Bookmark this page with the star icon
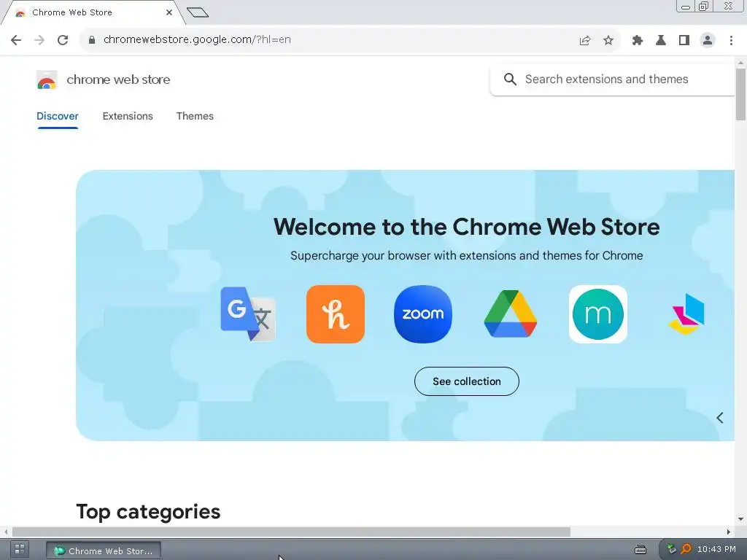 click(608, 41)
